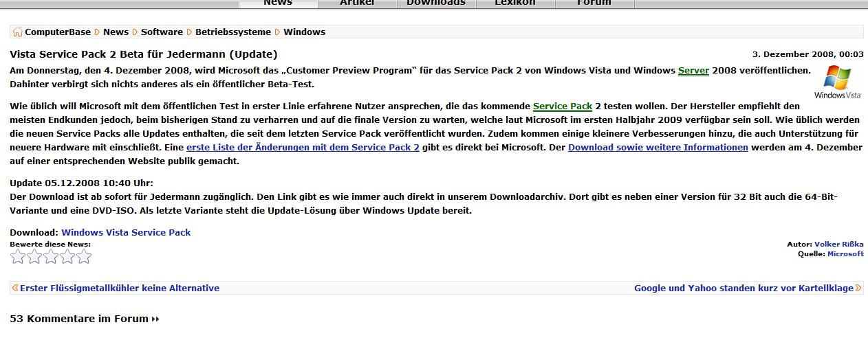Switch to the Downloads tab
The height and width of the screenshot is (340, 868).
(436, 3)
